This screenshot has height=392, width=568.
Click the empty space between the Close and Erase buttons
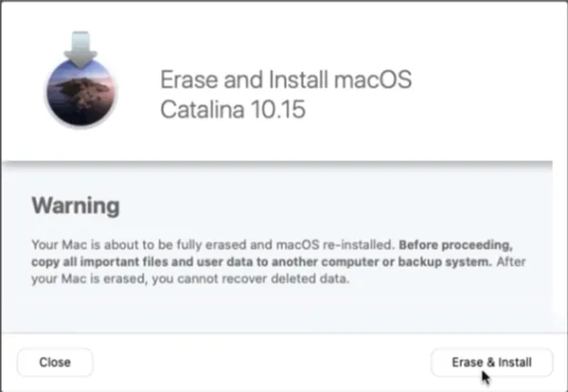click(x=261, y=363)
